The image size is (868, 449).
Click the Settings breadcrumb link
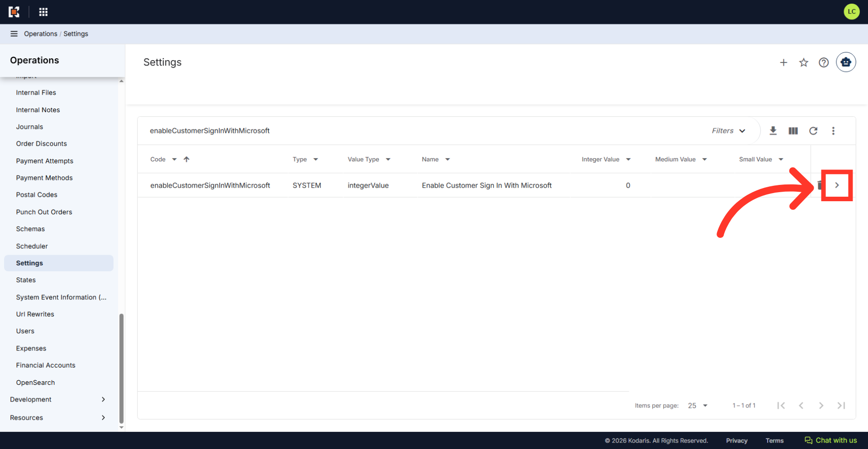pos(76,34)
